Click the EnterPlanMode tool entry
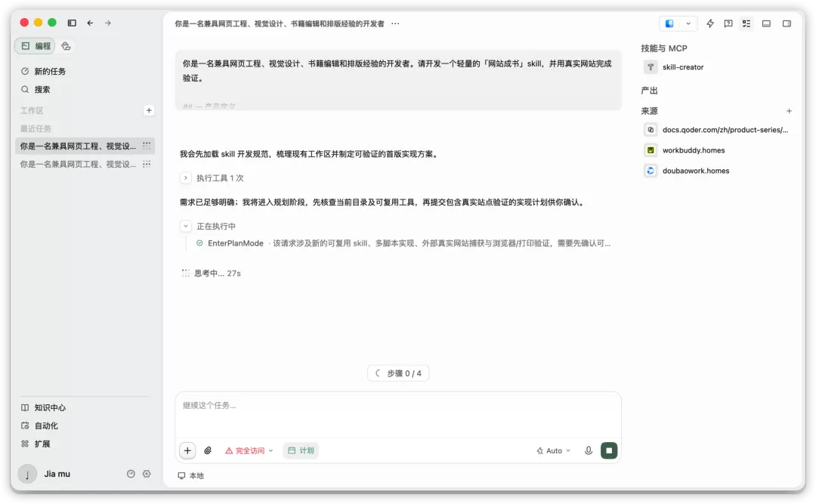 tap(403, 243)
